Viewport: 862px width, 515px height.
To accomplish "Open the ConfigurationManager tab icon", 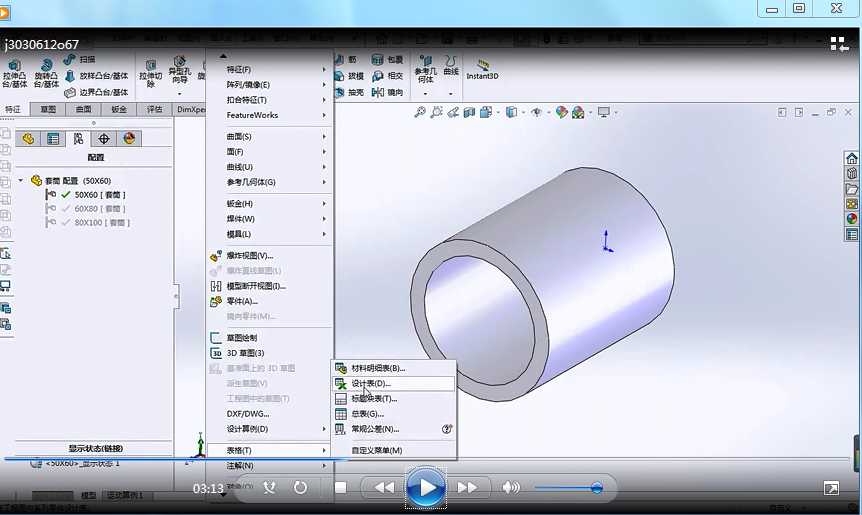I will click(78, 139).
